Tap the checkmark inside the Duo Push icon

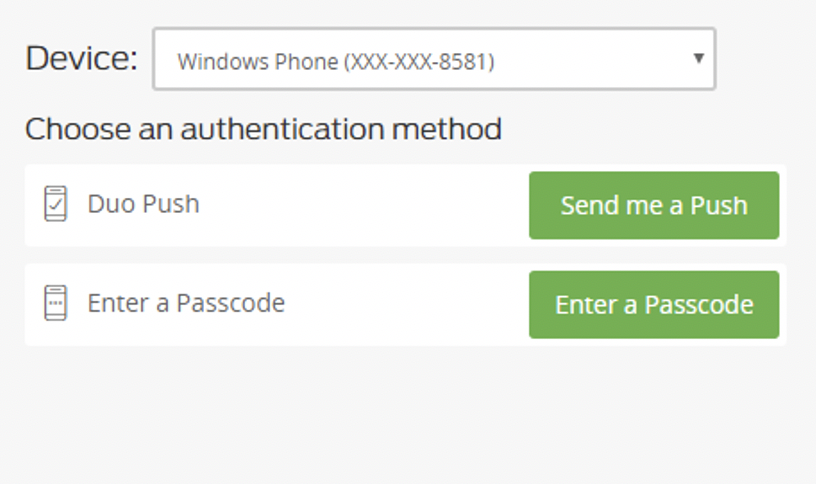(x=55, y=205)
